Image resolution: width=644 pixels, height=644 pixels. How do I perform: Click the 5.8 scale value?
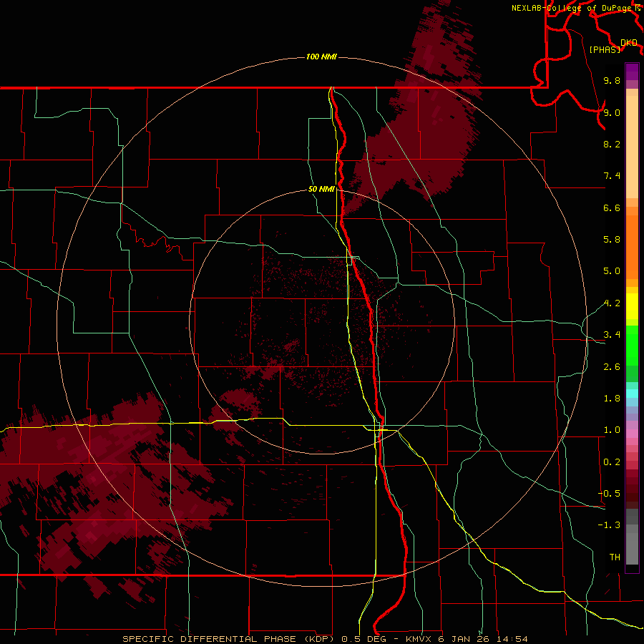[x=612, y=240]
